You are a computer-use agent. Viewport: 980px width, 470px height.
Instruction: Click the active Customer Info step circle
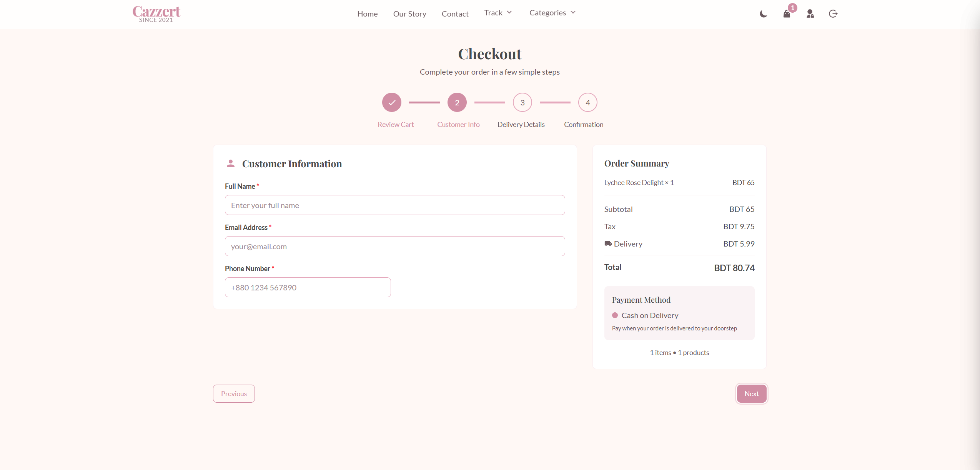(457, 102)
